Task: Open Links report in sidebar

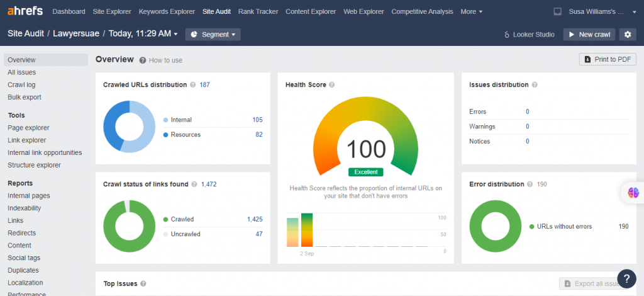Action: [x=16, y=220]
